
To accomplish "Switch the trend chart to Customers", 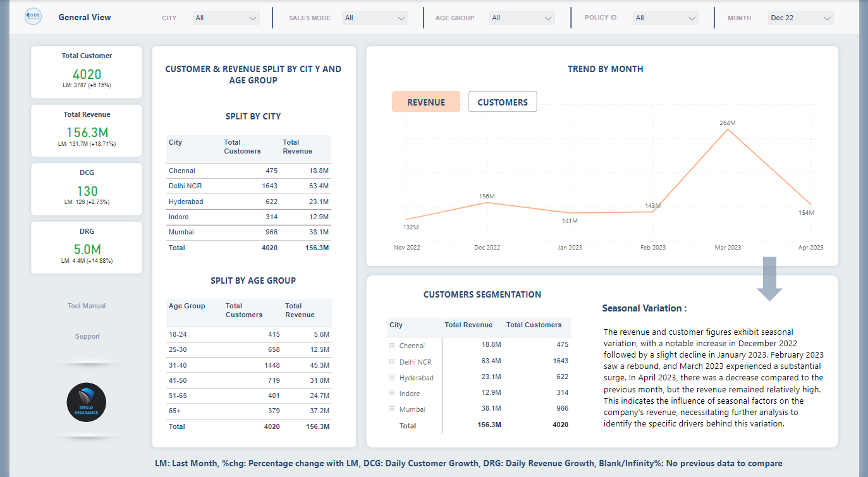I will [x=502, y=102].
